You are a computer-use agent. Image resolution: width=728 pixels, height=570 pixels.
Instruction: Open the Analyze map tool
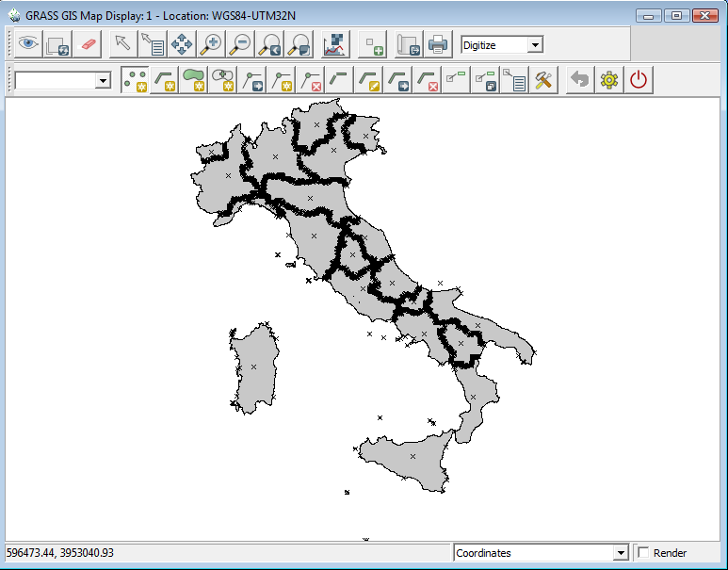click(x=333, y=44)
